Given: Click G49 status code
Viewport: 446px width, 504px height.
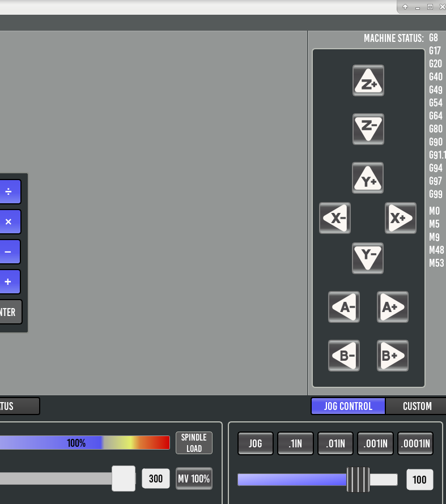Looking at the screenshot, I should coord(436,89).
